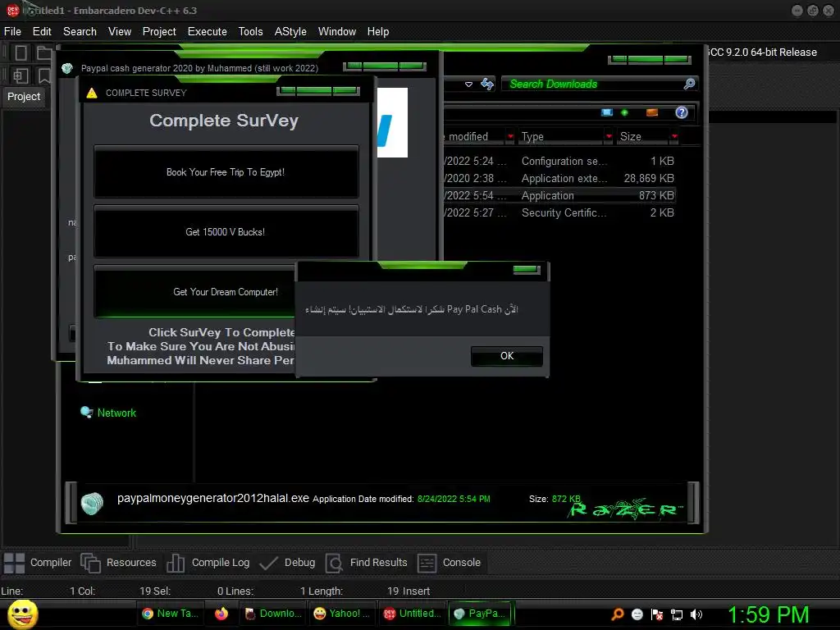This screenshot has width=840, height=630.
Task: Select the Application extension 28,869 KB row
Action: (559, 178)
